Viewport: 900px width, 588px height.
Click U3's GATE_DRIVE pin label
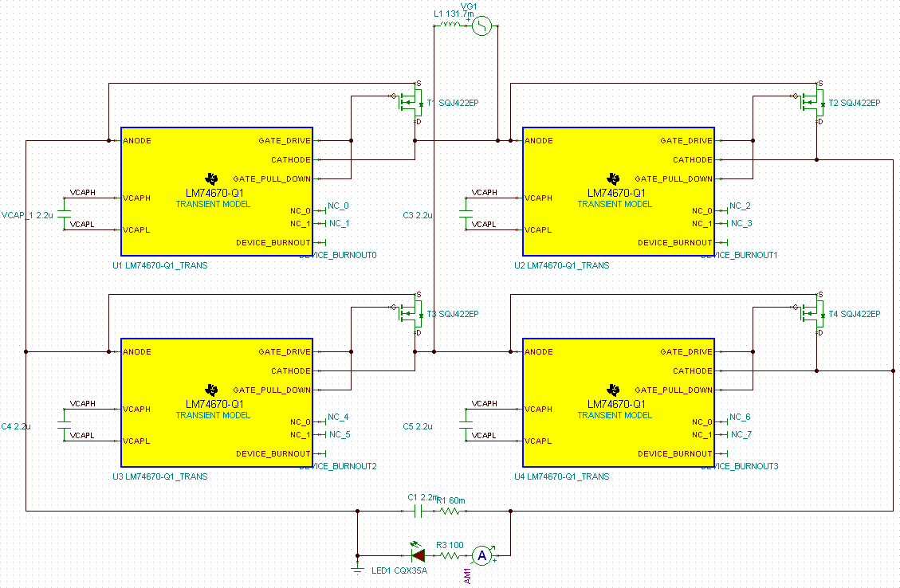(284, 351)
